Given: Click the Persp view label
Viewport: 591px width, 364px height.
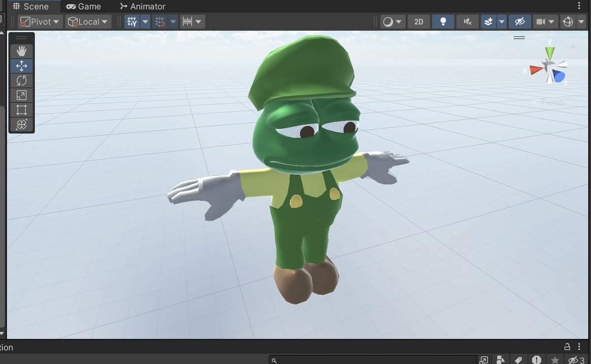Looking at the screenshot, I should click(x=553, y=102).
